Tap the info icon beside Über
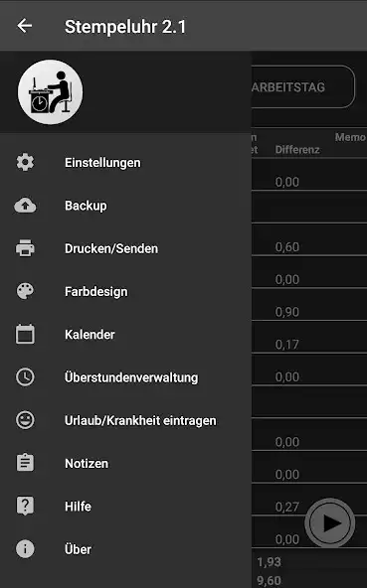This screenshot has width=367, height=588. click(x=25, y=549)
